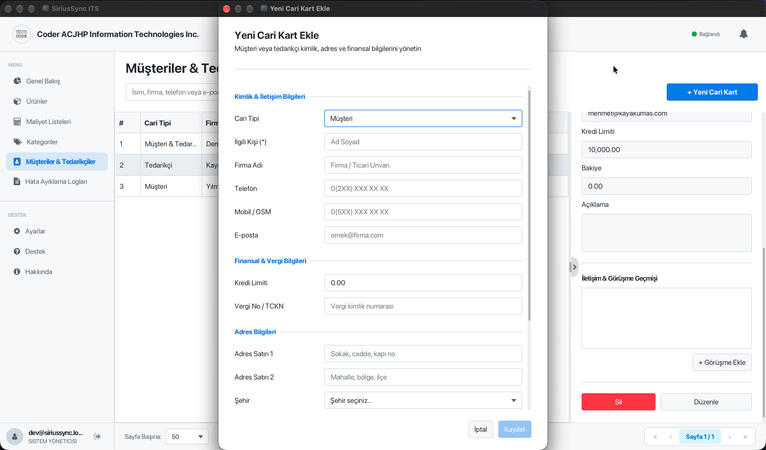Viewport: 766px width, 450px height.
Task: Click the 10,000.00 Kredi Limiti field
Action: click(666, 150)
